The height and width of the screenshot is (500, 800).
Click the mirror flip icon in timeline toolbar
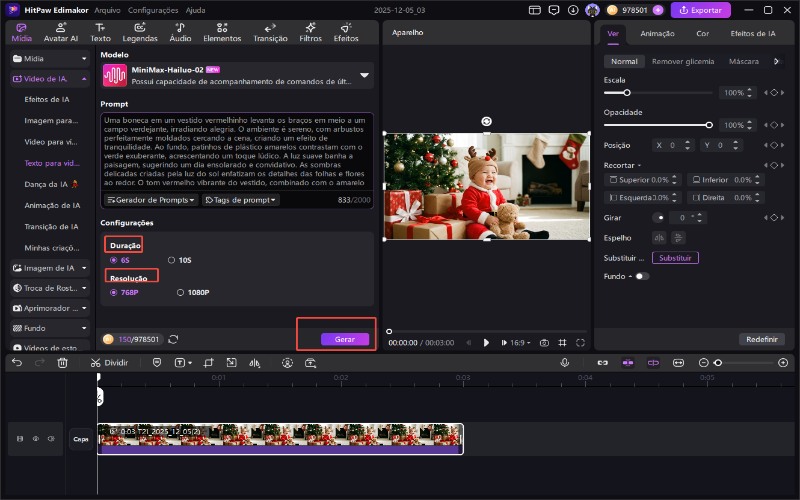pos(254,363)
